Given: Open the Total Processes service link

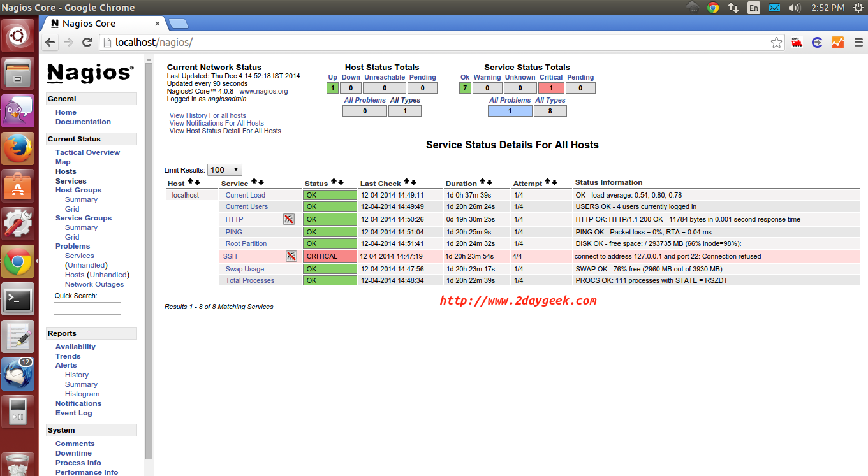Looking at the screenshot, I should pyautogui.click(x=249, y=280).
